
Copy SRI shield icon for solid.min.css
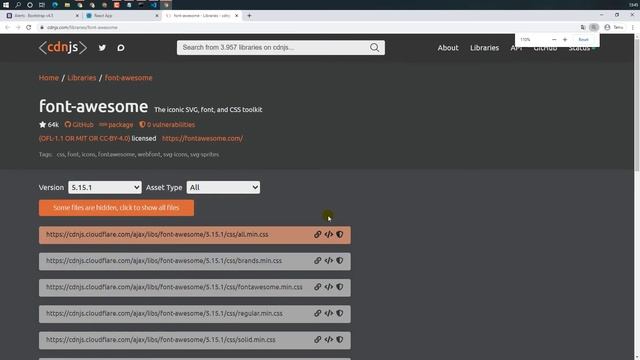(x=340, y=339)
